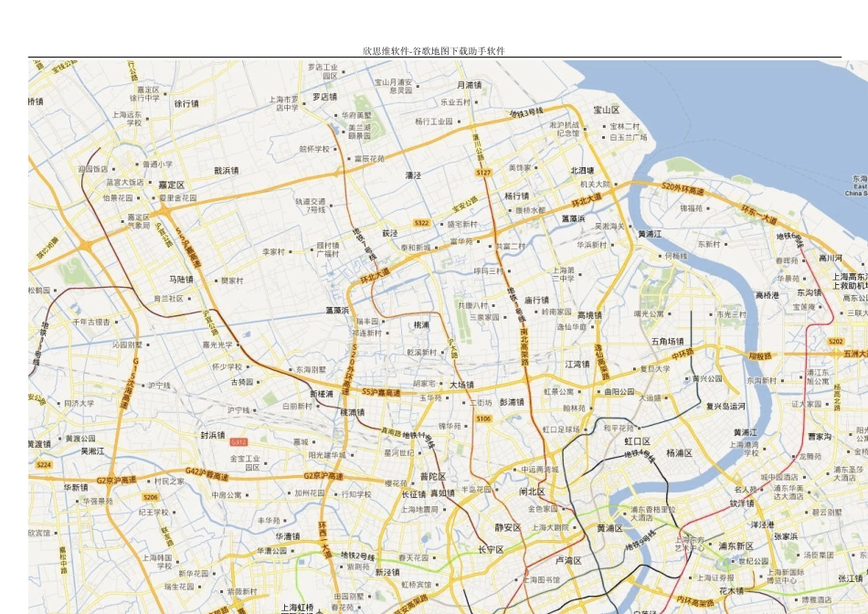Image resolution: width=868 pixels, height=614 pixels.
Task: Click the S127 road shield marker
Action: pos(483,172)
